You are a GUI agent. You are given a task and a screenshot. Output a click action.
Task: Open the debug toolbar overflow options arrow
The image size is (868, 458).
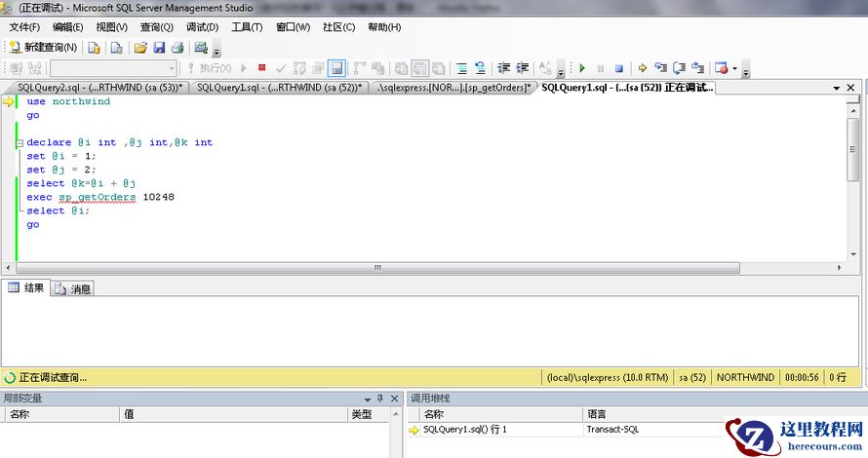pos(746,71)
